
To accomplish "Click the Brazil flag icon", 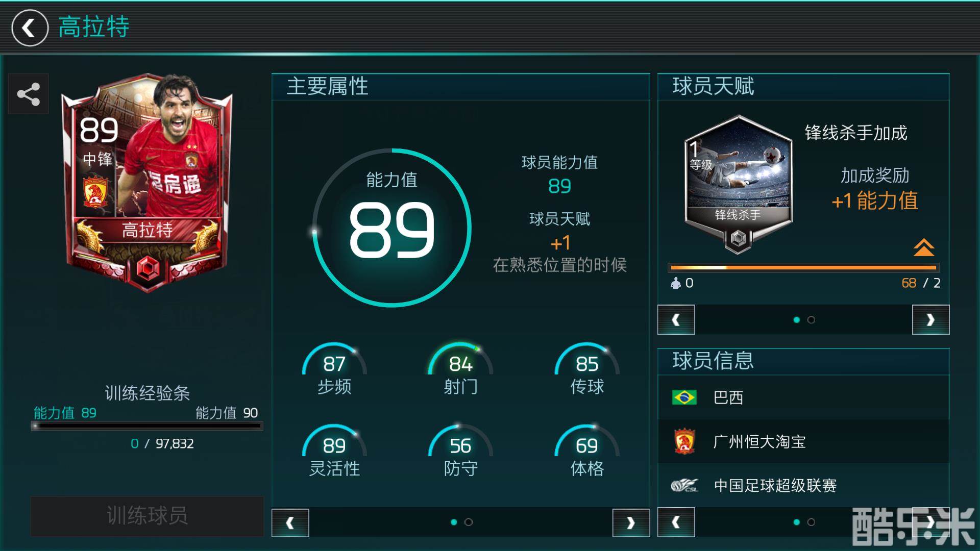I will [x=684, y=397].
